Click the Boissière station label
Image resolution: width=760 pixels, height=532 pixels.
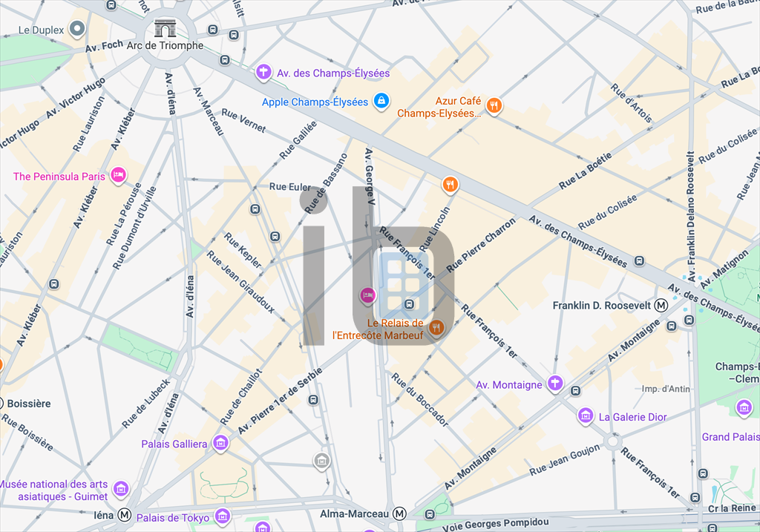(29, 404)
